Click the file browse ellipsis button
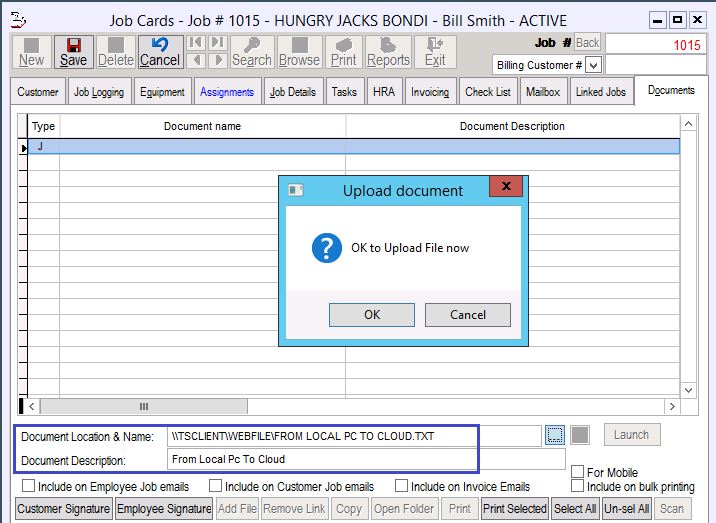The width and height of the screenshot is (716, 523). point(556,435)
